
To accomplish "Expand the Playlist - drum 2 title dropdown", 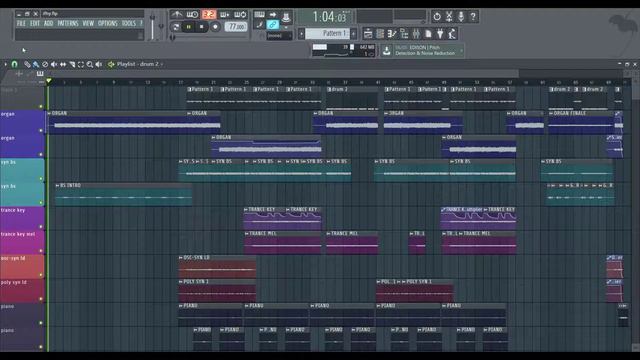I will click(x=162, y=64).
